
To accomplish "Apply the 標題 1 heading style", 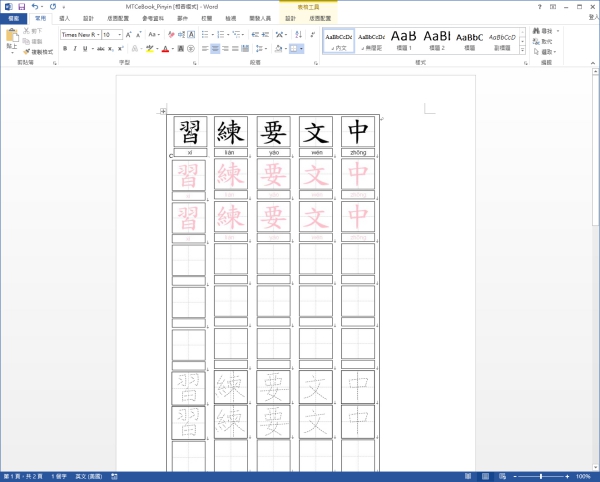I will click(403, 39).
